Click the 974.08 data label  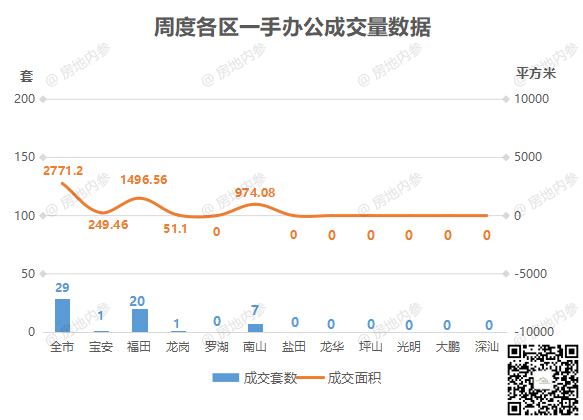coord(255,193)
